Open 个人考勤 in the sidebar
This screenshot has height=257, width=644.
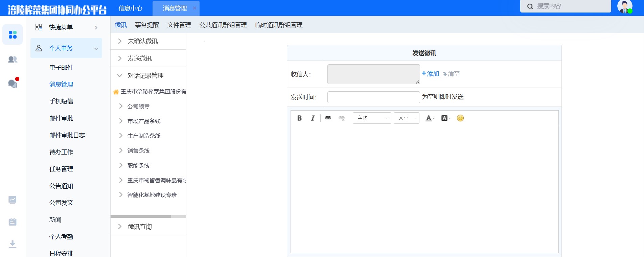61,237
